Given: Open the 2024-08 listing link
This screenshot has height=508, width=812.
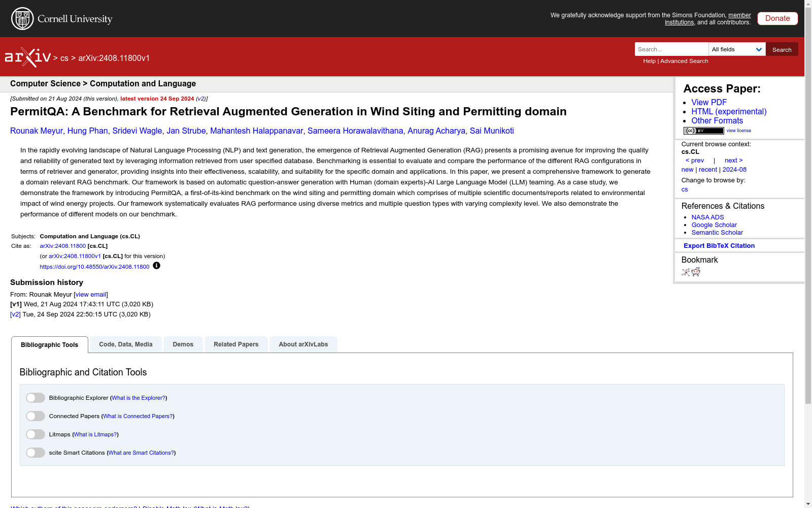Looking at the screenshot, I should pos(734,170).
